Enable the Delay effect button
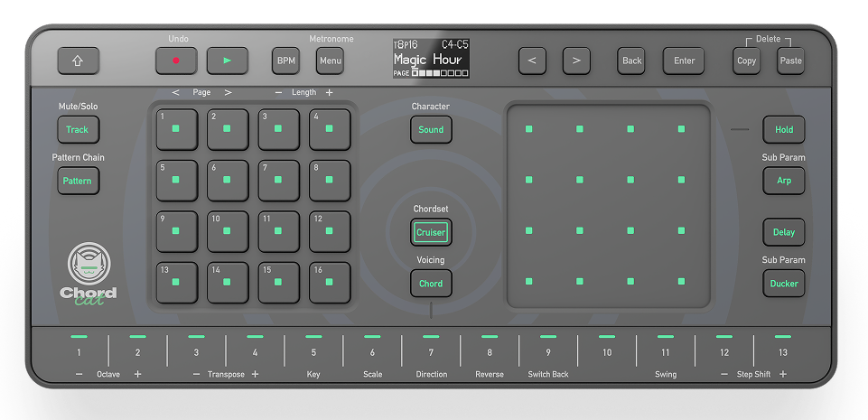The width and height of the screenshot is (868, 420). (x=783, y=232)
